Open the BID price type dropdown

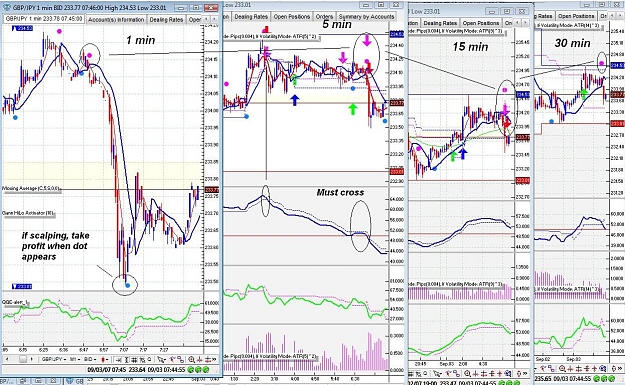[90, 359]
